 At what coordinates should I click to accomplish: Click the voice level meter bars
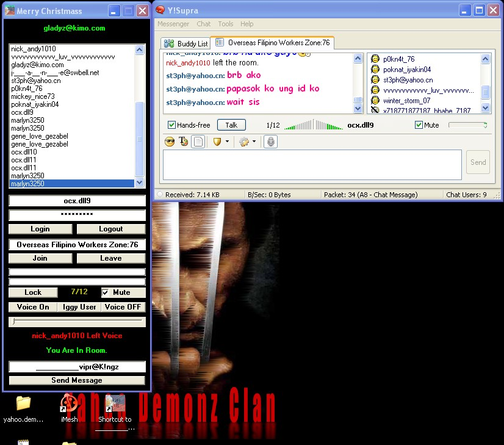click(314, 125)
